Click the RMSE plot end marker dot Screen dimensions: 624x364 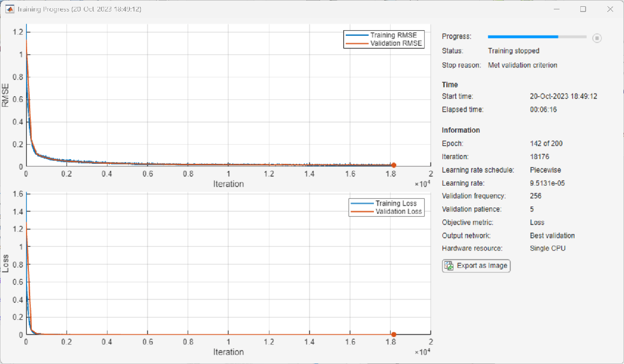[394, 165]
